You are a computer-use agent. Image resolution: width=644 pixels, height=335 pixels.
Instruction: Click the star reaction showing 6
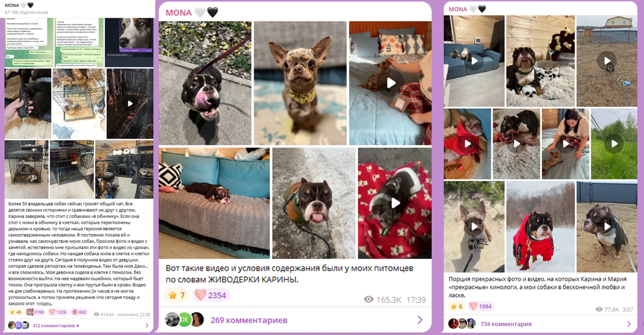[456, 306]
